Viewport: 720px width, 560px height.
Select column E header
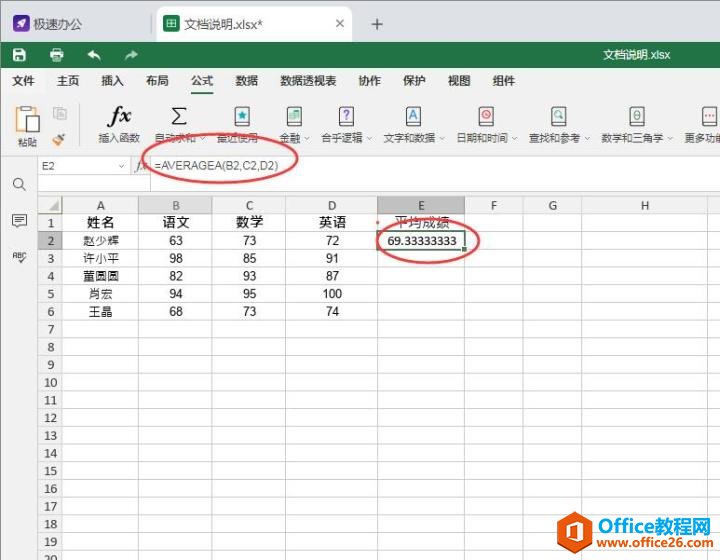click(x=421, y=205)
